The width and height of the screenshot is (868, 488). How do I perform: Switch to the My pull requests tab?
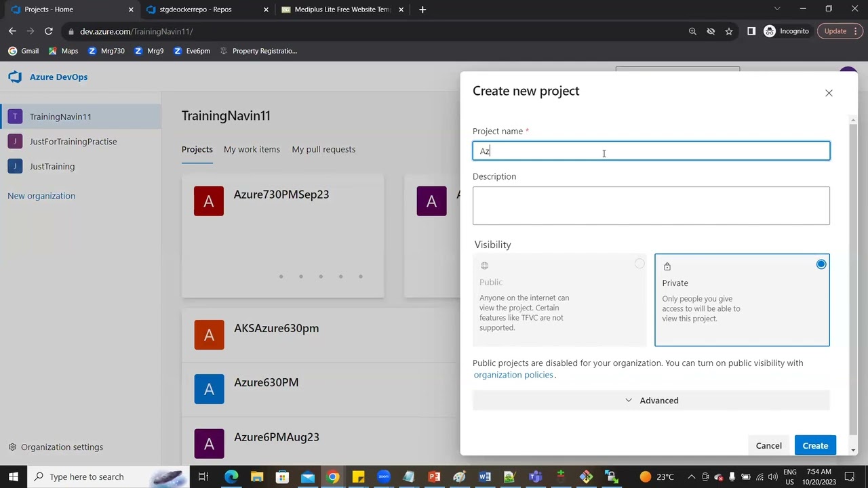[x=323, y=149]
